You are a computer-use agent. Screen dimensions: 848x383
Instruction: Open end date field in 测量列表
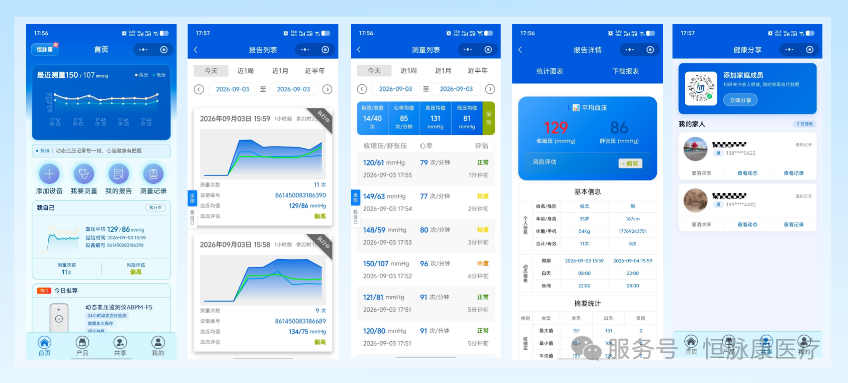(x=456, y=89)
